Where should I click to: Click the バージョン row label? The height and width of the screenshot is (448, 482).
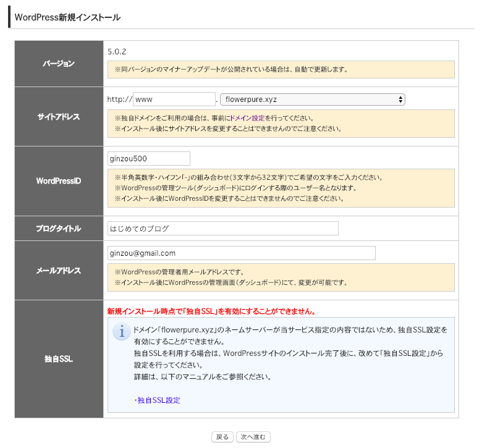(59, 64)
